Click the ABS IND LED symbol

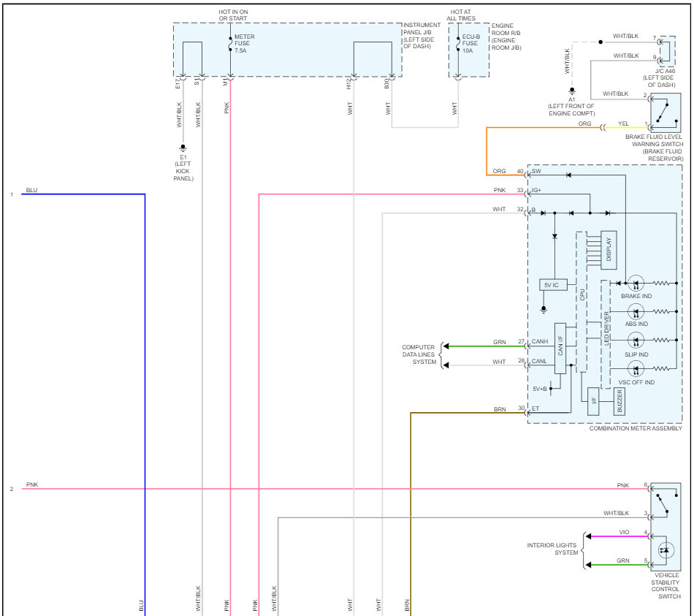pos(636,312)
